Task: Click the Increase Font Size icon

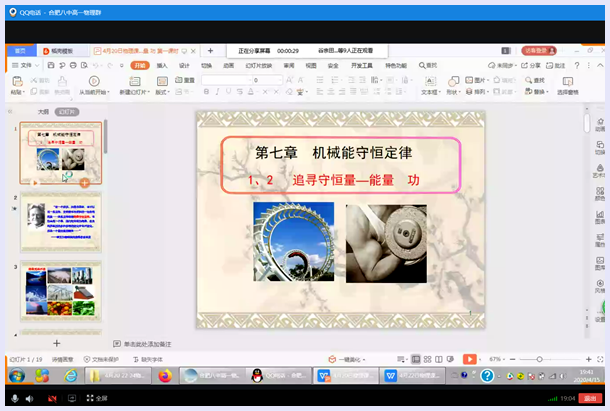Action: 289,80
